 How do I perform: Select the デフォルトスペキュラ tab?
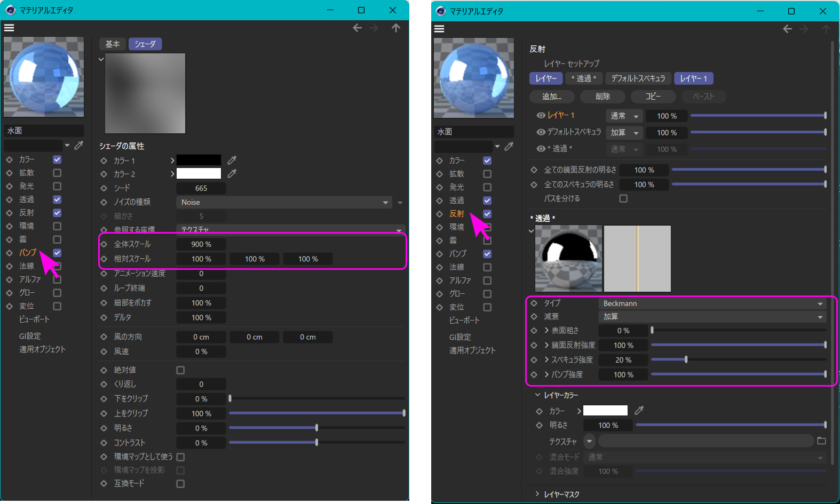pyautogui.click(x=638, y=78)
